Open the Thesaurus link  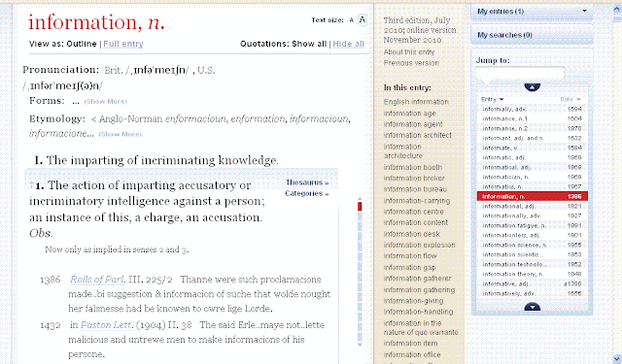point(307,182)
